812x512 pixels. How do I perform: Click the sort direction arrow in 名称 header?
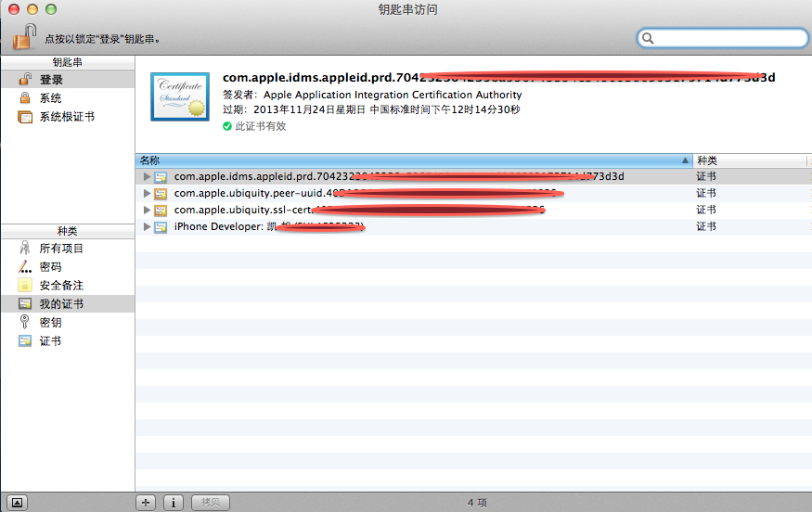(685, 160)
